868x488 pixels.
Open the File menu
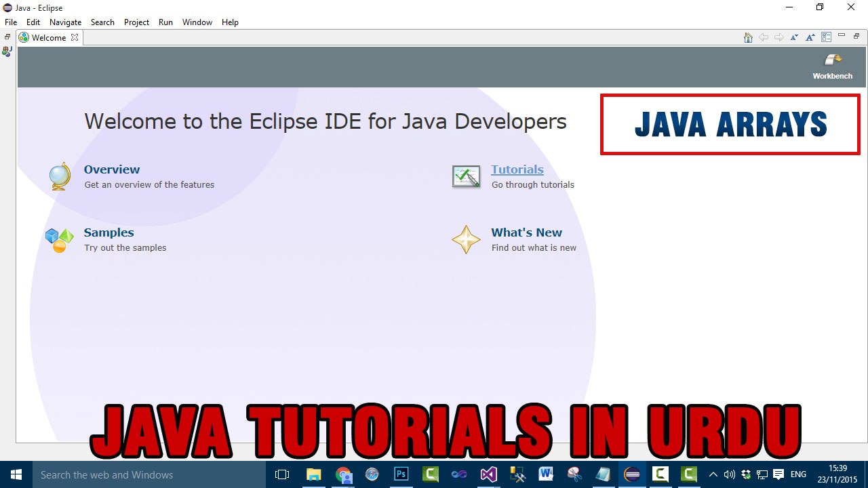click(11, 22)
